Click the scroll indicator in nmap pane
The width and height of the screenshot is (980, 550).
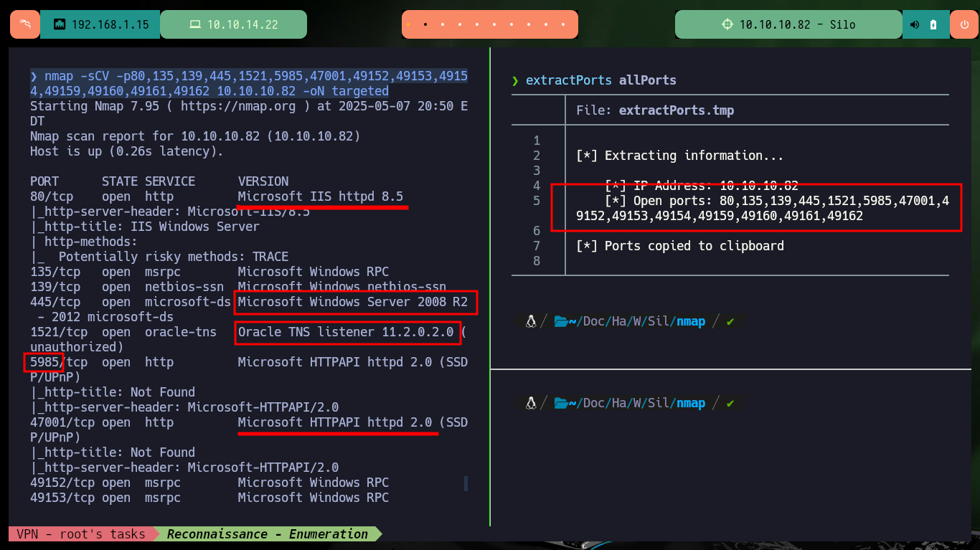(466, 483)
